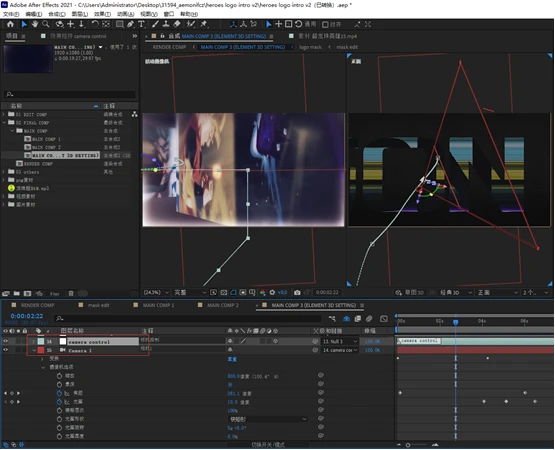Click the motion blur enable icon in the timeline
The height and width of the screenshot is (450, 555).
369,319
